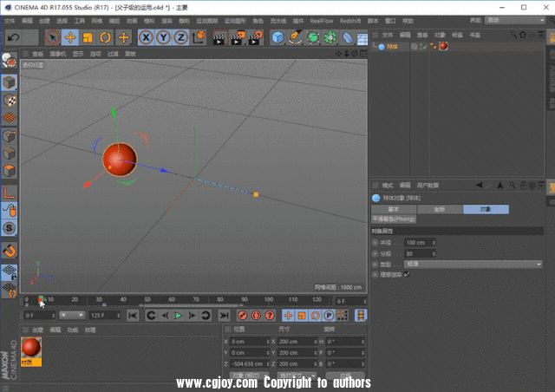
Task: Click the Make Editable icon in sidebar
Action: tap(10, 62)
